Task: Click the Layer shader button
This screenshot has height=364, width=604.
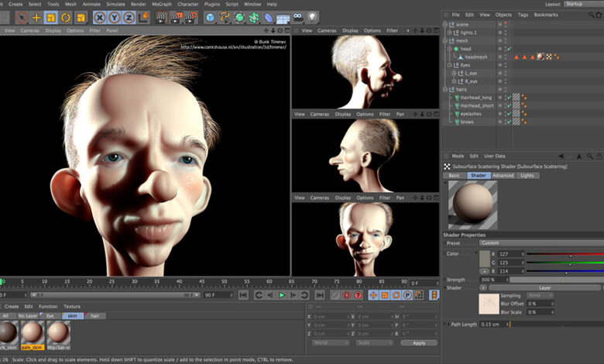Action: point(544,287)
